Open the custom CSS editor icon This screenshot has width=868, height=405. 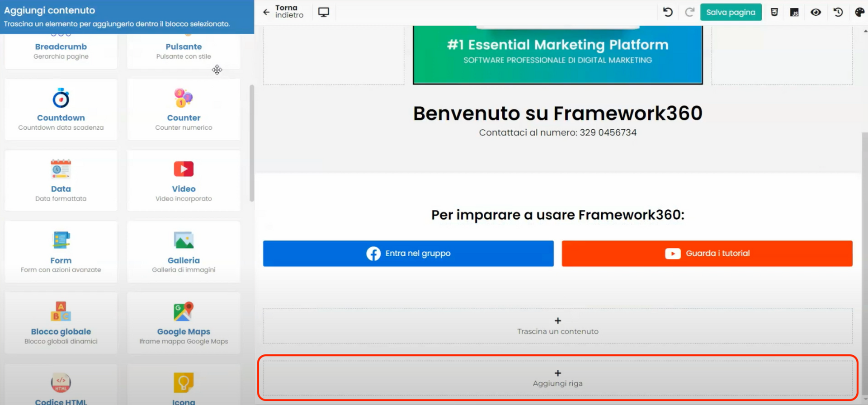[774, 12]
